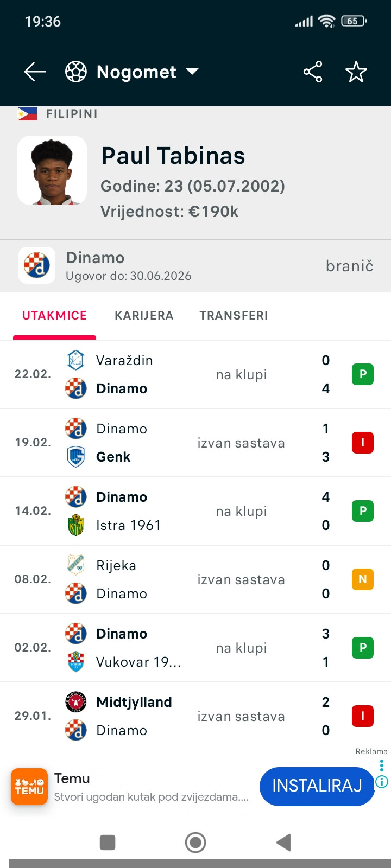Tap the Android home navigation button
Viewport: 391px width, 868px height.
pyautogui.click(x=195, y=843)
